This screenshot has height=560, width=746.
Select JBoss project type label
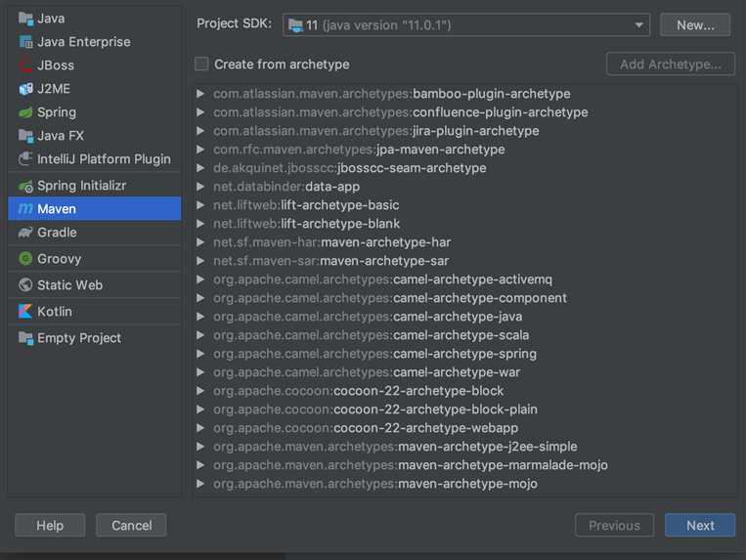[x=56, y=65]
